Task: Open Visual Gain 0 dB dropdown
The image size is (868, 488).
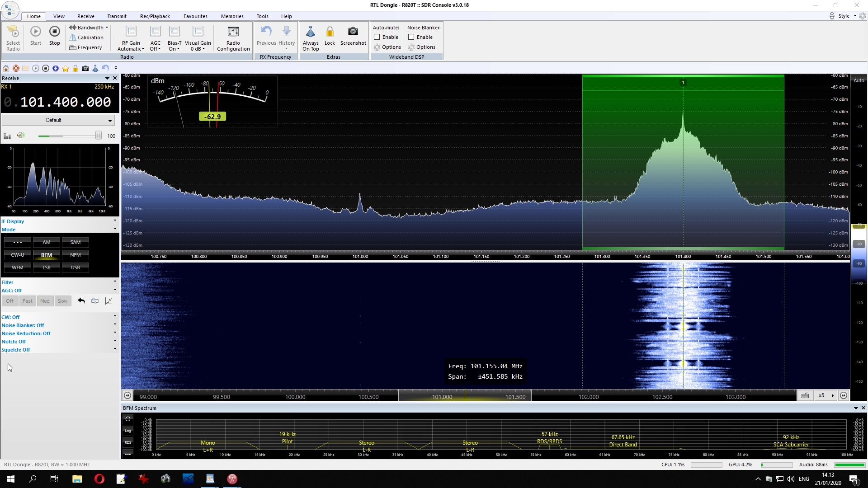Action: (x=198, y=38)
